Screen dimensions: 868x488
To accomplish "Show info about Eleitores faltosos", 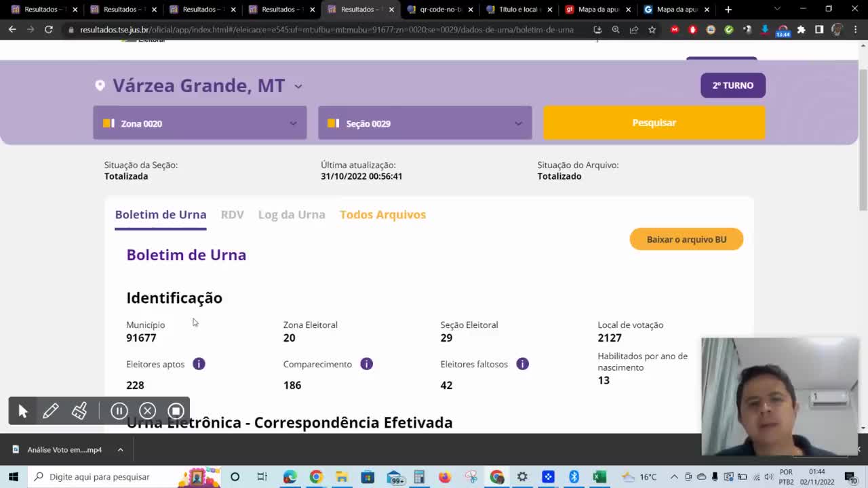I will (x=522, y=364).
